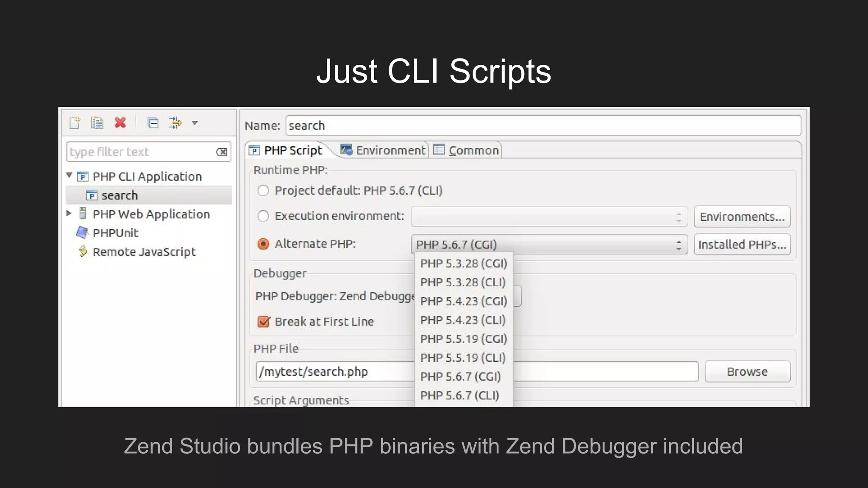This screenshot has width=868, height=488.
Task: Open the filter options dropdown arrow
Action: [x=195, y=123]
